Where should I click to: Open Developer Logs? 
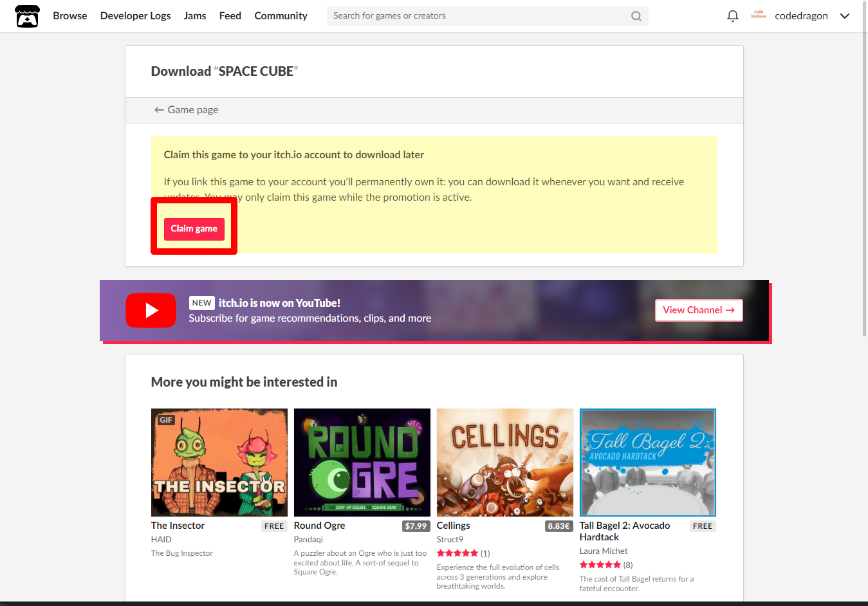(135, 16)
